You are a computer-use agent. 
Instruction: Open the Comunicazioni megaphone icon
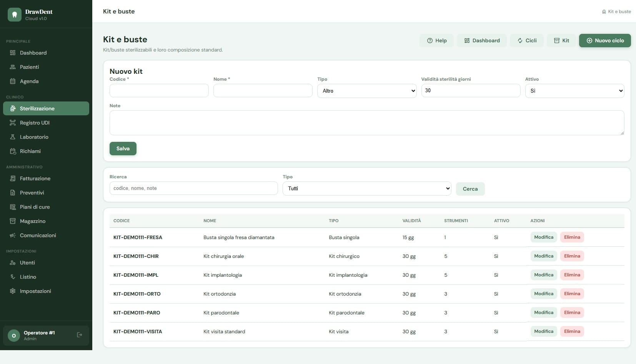point(13,235)
